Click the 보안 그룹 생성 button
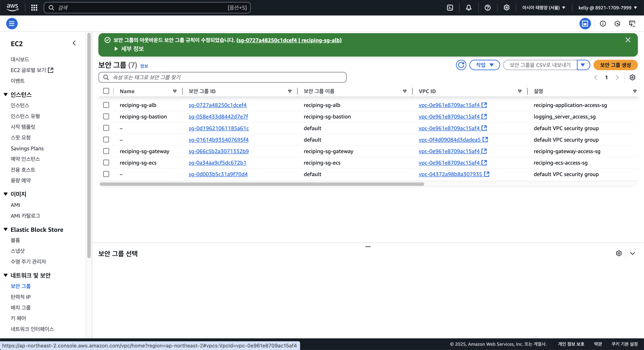The height and width of the screenshot is (350, 644). click(x=615, y=65)
